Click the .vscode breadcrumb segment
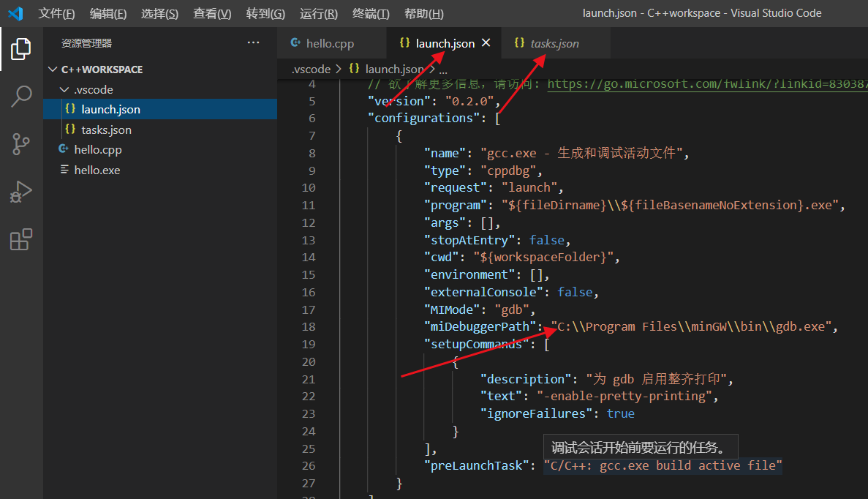The image size is (868, 499). (311, 69)
